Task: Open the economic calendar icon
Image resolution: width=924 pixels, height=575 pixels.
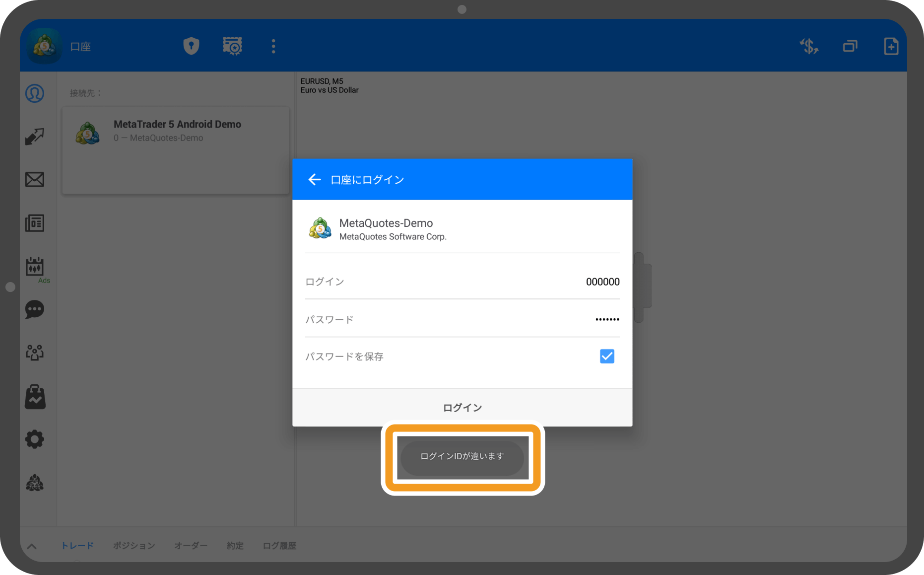Action: click(35, 267)
